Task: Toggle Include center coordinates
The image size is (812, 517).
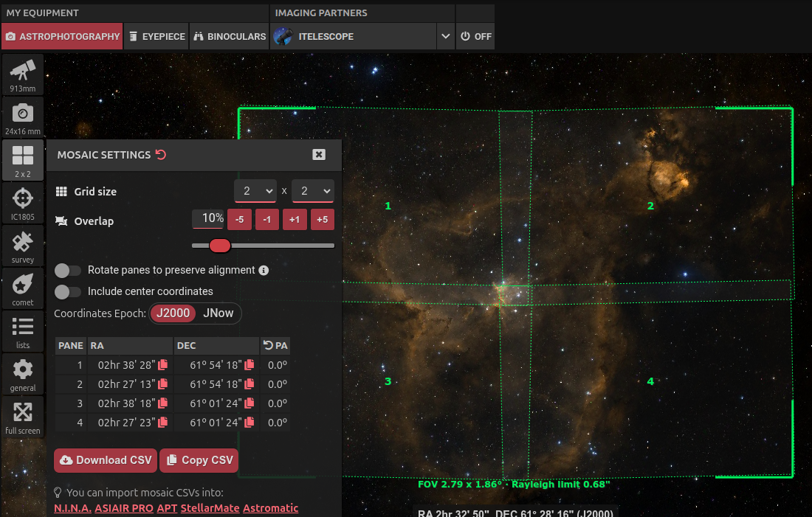Action: (68, 291)
